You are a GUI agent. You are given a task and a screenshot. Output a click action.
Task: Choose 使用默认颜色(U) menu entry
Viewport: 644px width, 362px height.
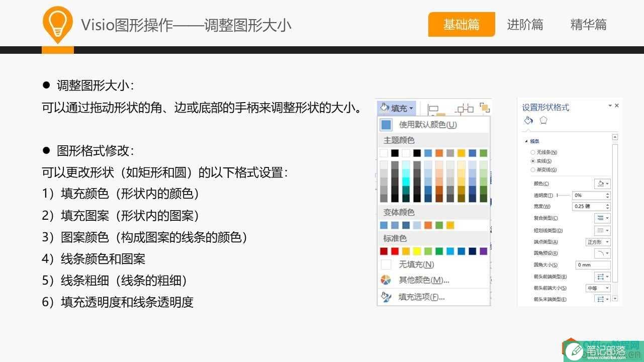click(433, 125)
